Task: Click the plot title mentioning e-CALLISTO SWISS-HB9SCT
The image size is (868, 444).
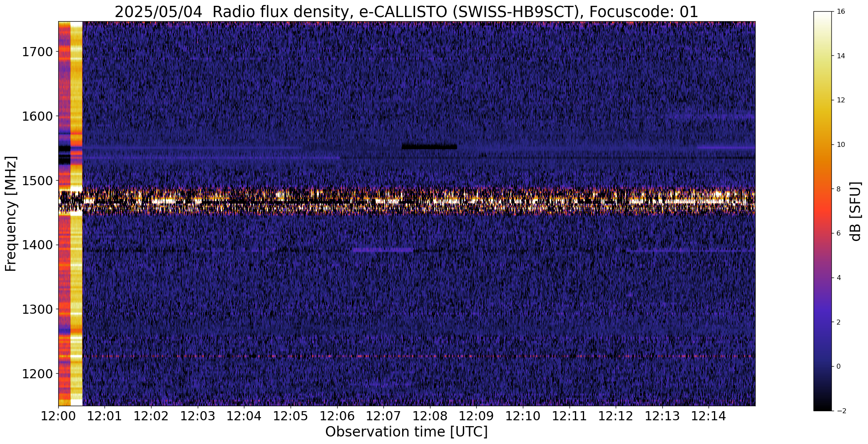Action: (x=406, y=12)
